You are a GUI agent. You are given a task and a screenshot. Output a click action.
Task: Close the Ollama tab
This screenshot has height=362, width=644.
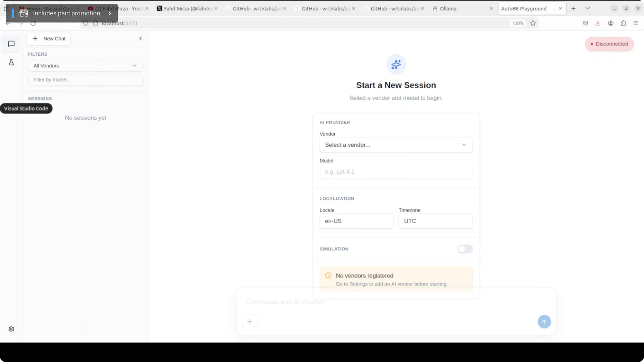point(491,9)
